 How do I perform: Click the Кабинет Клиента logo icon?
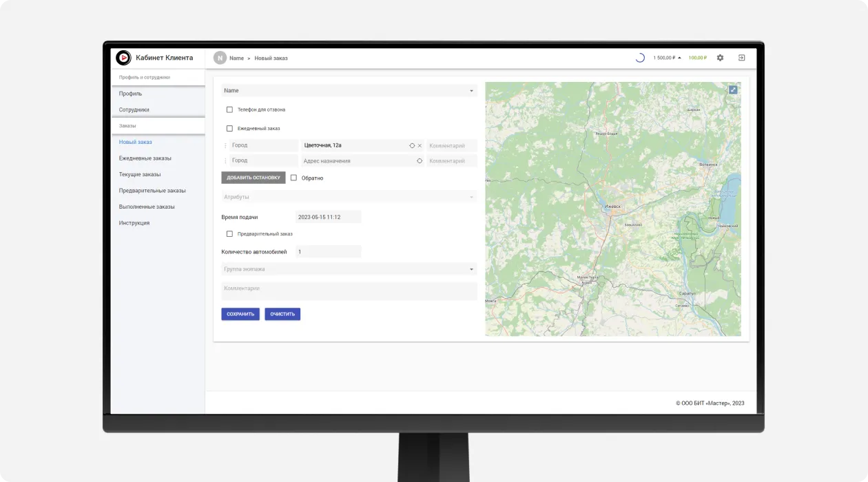123,58
